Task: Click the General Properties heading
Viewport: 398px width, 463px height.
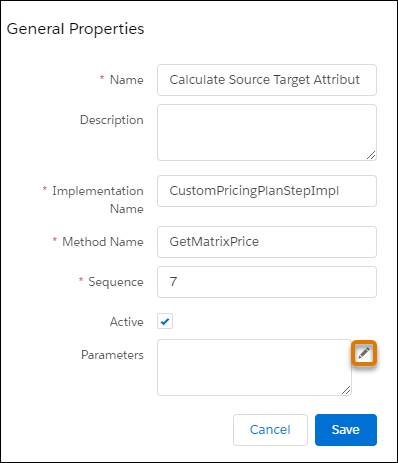Action: [75, 29]
